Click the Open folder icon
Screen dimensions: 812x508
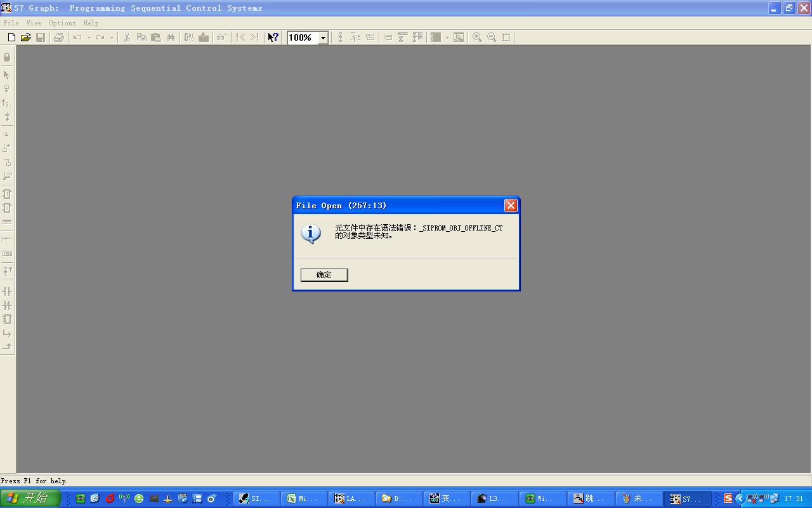[26, 37]
